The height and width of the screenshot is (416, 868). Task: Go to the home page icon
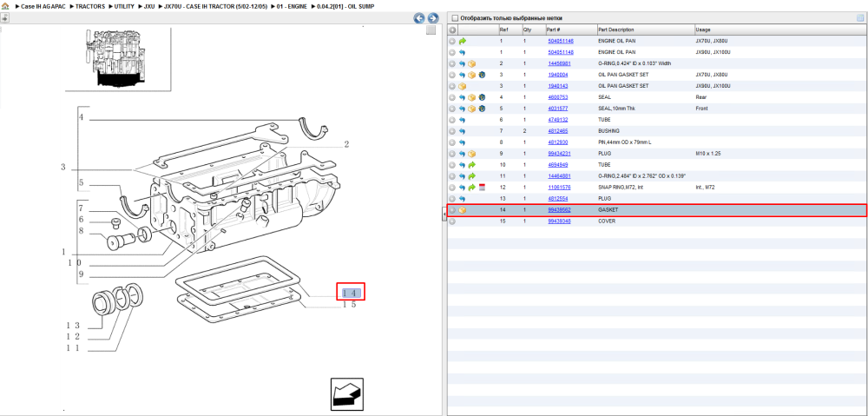5,6
